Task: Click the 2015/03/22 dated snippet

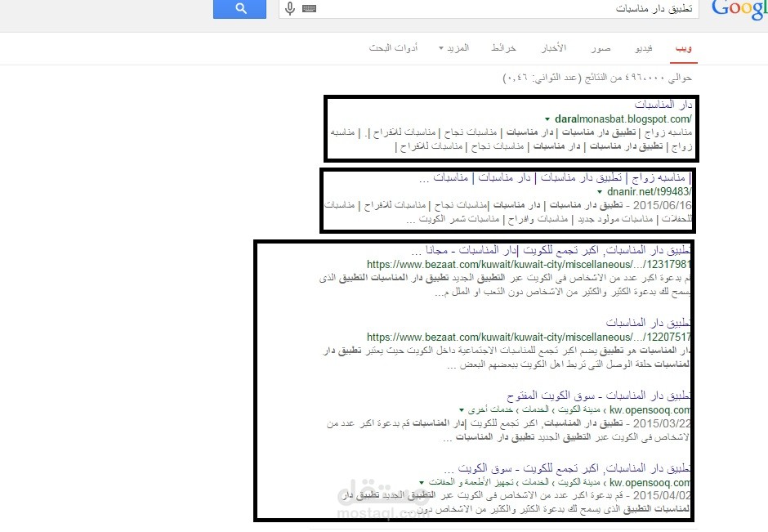Action: pos(508,430)
